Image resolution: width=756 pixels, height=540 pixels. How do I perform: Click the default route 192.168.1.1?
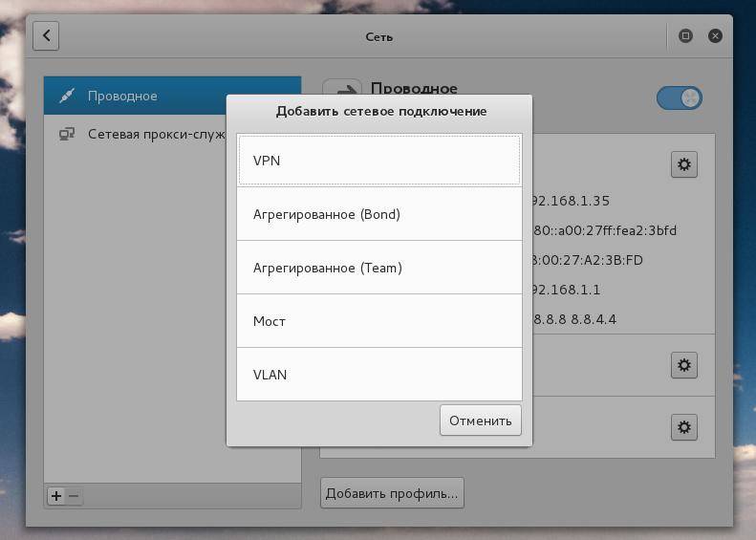click(567, 290)
